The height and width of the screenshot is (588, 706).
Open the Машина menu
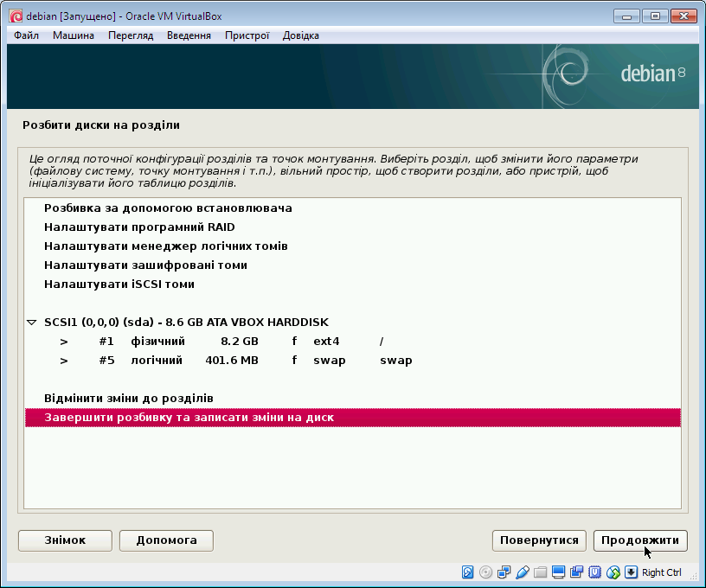74,35
